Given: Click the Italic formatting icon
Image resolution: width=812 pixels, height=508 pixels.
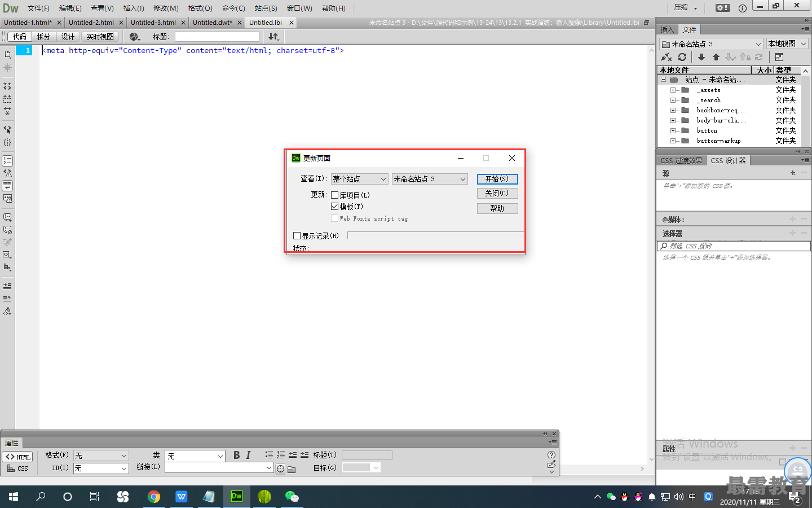Looking at the screenshot, I should pos(248,455).
